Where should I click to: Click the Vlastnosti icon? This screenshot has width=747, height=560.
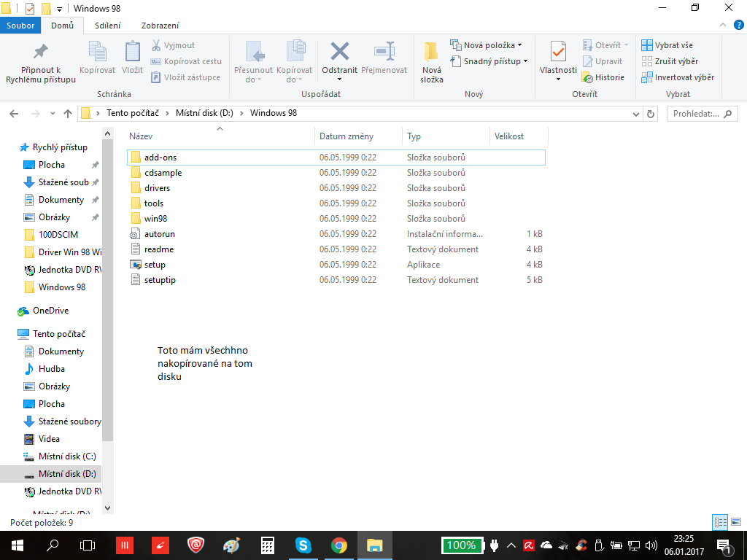pos(558,52)
